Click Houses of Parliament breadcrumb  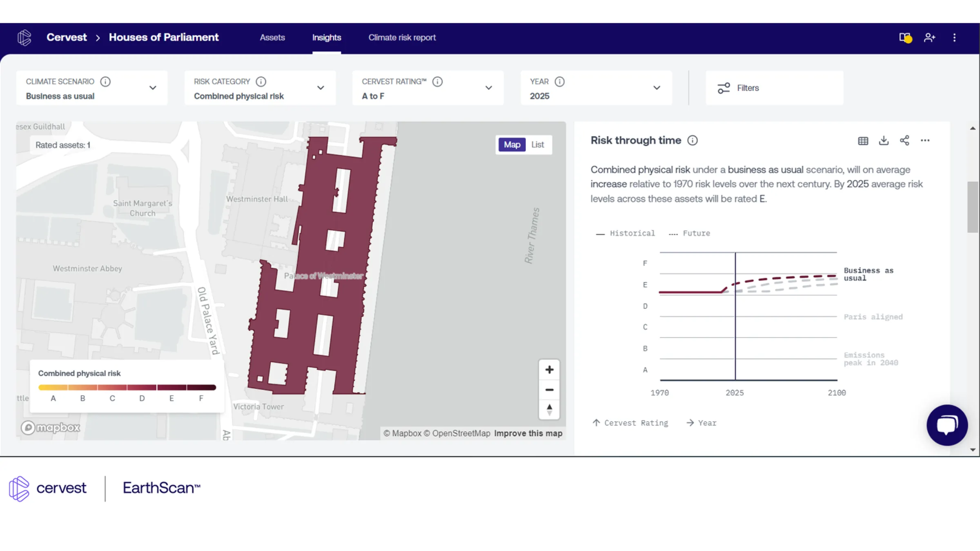164,37
